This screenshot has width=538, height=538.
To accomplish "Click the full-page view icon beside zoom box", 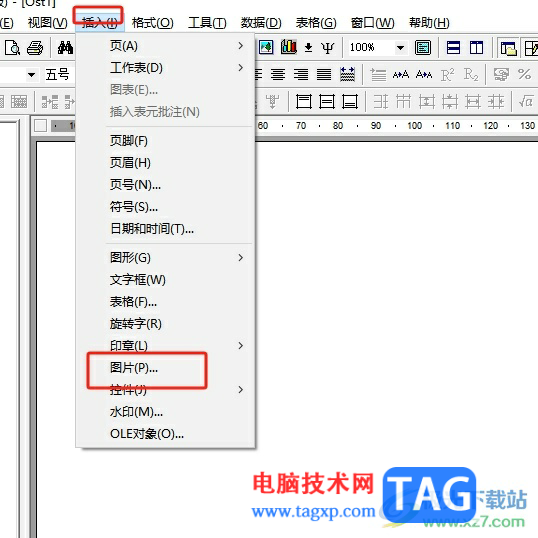I will (423, 47).
